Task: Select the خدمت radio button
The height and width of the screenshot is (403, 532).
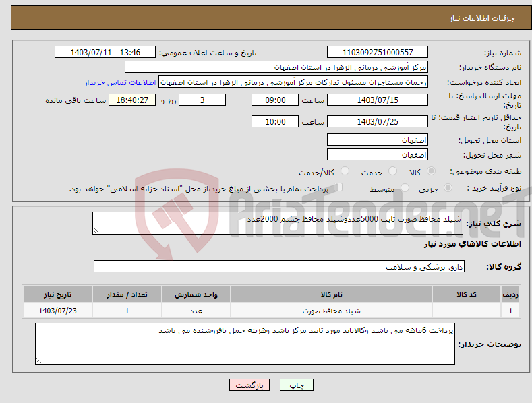Action: (392, 171)
